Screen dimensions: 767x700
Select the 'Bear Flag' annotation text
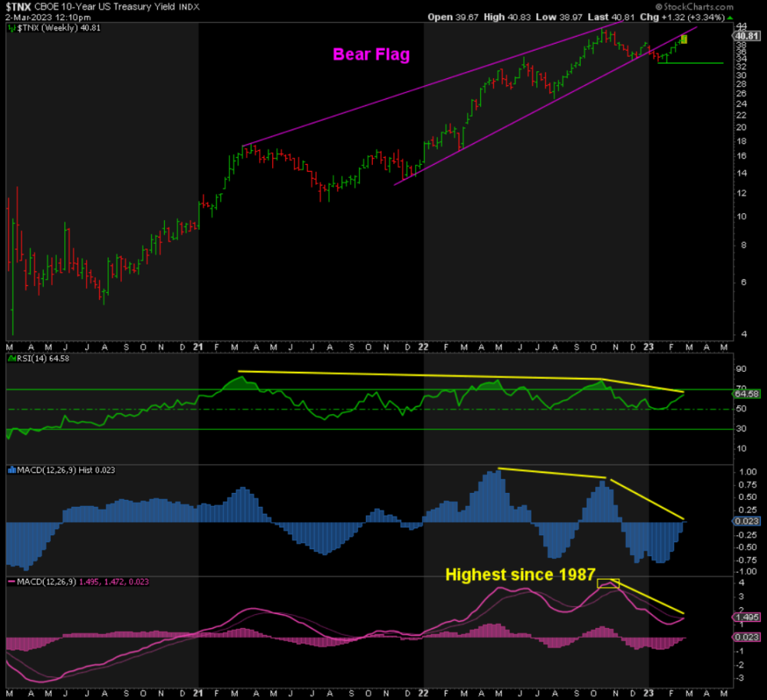(371, 54)
